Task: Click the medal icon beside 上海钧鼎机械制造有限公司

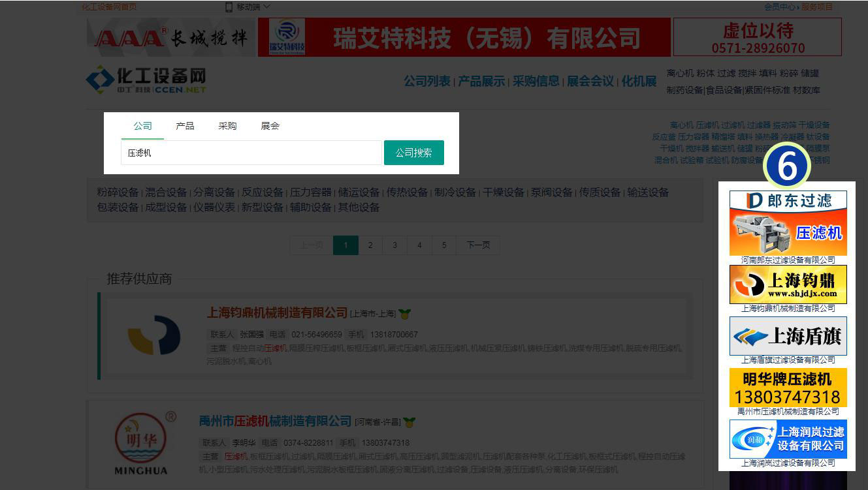Action: pos(405,314)
